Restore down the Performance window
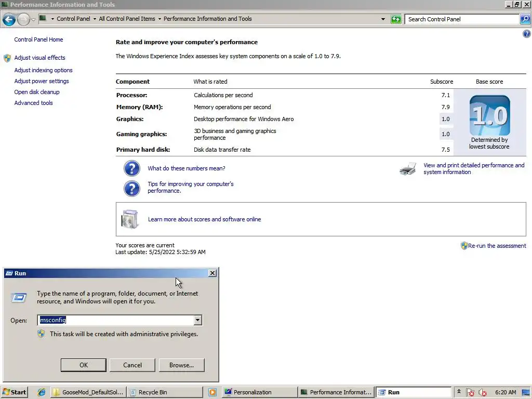Image resolution: width=532 pixels, height=399 pixels. click(x=517, y=4)
